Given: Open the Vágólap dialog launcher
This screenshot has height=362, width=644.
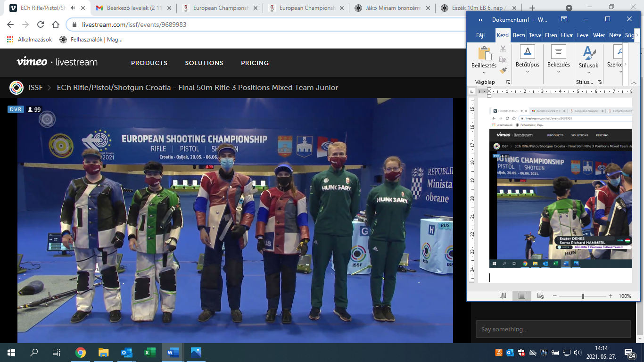Looking at the screenshot, I should pos(508,82).
